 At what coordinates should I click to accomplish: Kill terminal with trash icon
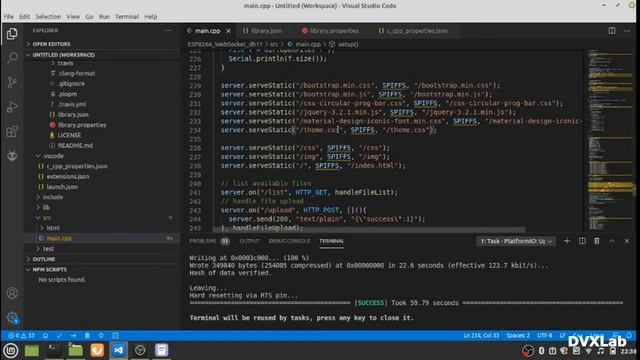[x=597, y=241]
